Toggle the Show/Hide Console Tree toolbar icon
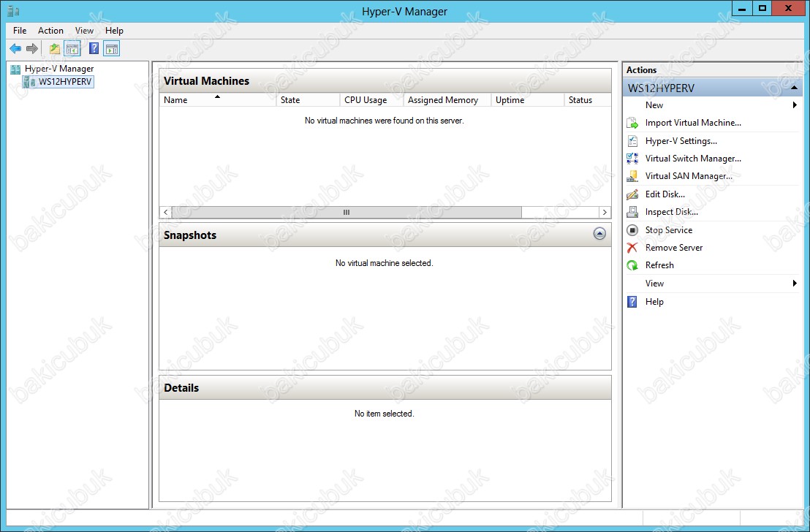 tap(73, 49)
